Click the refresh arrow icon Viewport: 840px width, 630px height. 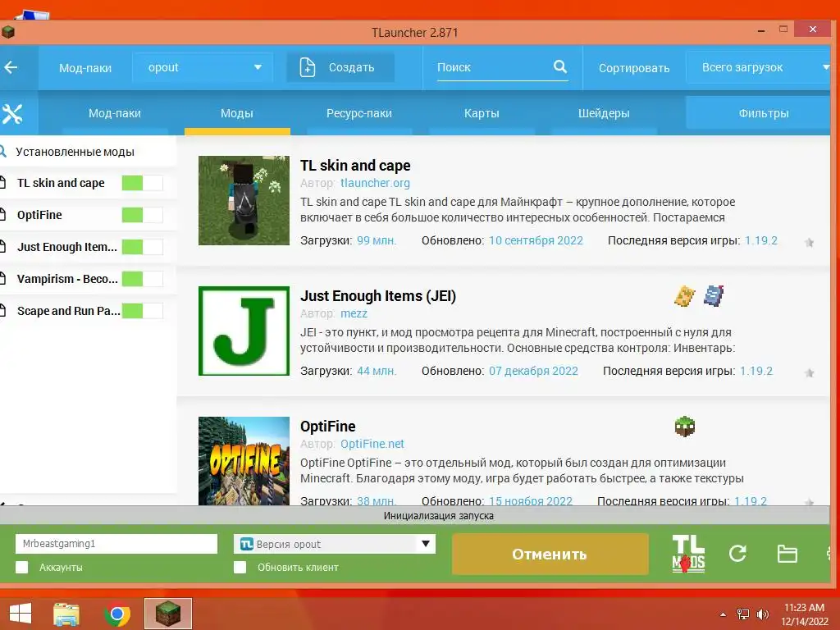(x=737, y=554)
